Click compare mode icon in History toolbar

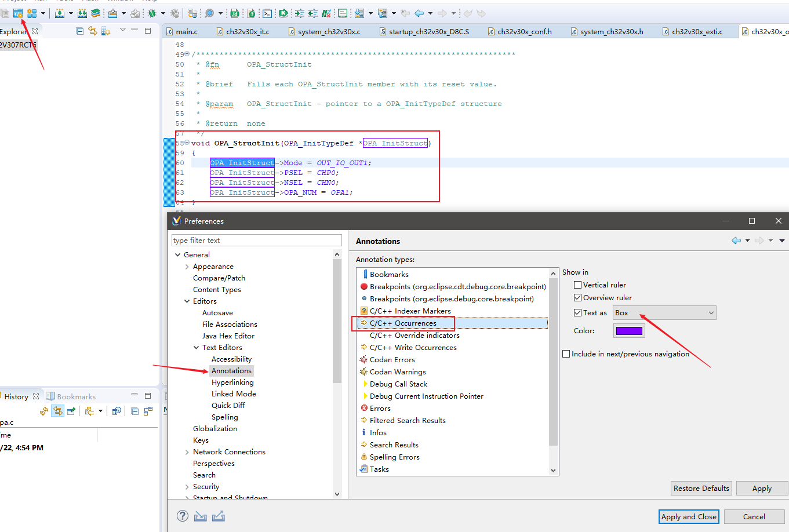point(148,411)
